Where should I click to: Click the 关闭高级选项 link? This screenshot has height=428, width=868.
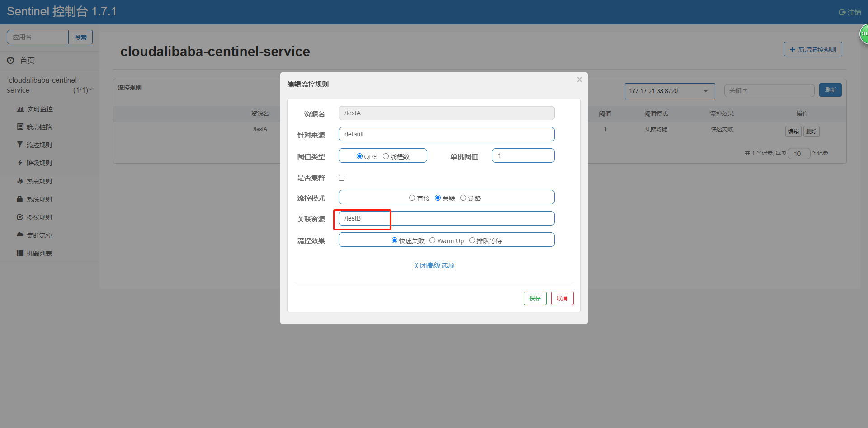click(x=434, y=265)
